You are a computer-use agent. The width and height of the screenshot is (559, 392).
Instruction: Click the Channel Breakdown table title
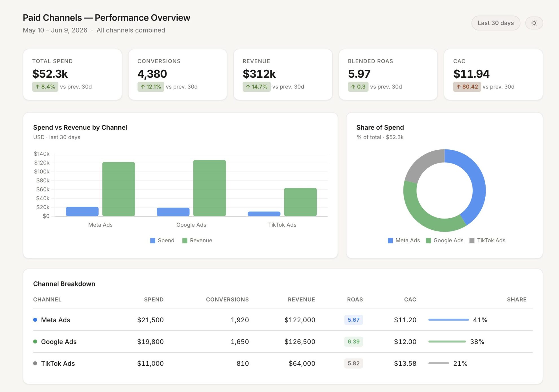(x=64, y=284)
